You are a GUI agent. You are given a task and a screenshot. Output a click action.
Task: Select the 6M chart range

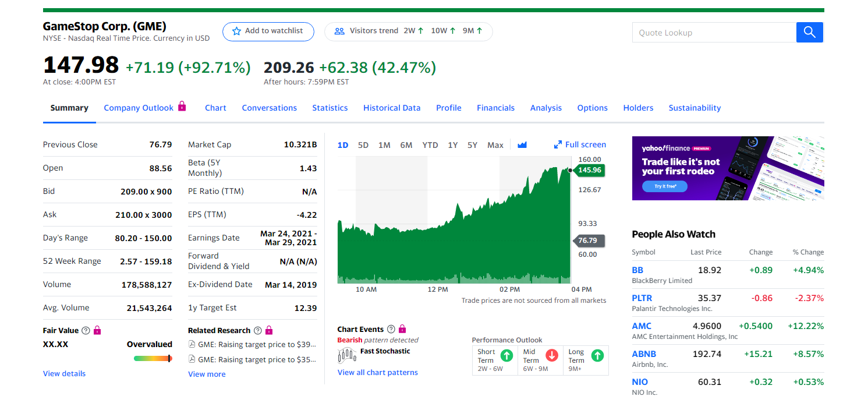pyautogui.click(x=406, y=145)
